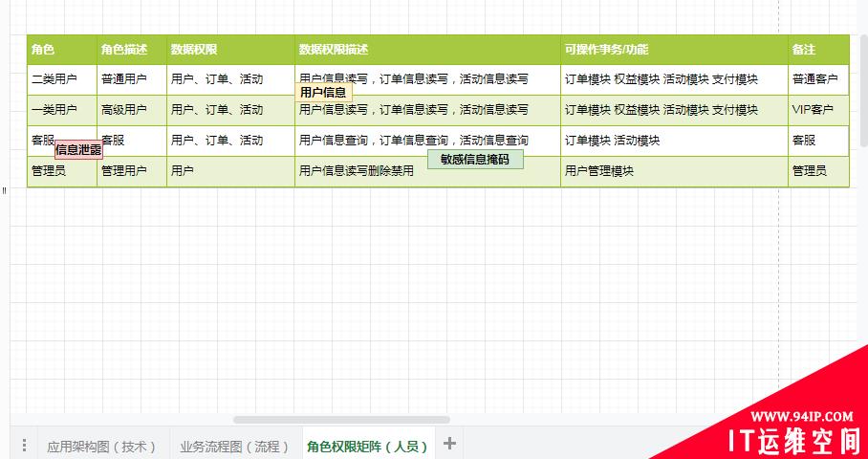The width and height of the screenshot is (868, 459).
Task: Select the 用户管理模块 cell
Action: click(x=675, y=171)
